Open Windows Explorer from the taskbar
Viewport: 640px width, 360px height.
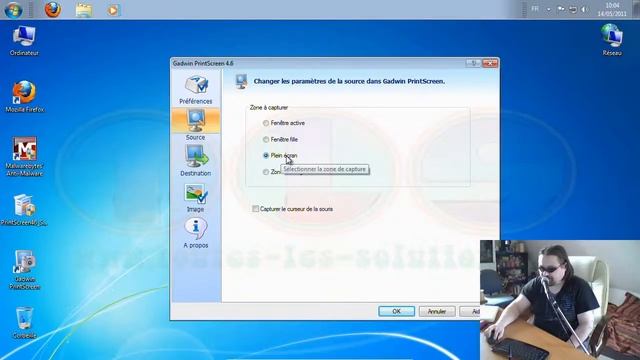click(84, 10)
